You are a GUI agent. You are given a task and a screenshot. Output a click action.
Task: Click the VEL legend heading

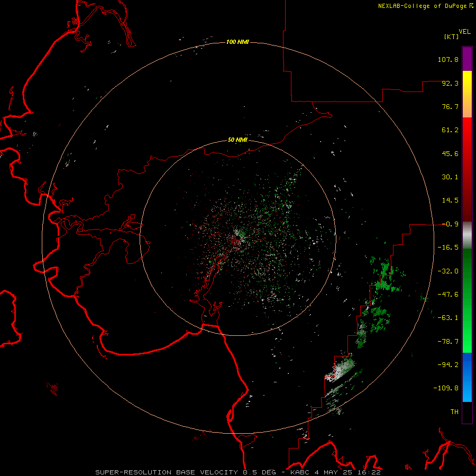click(464, 32)
